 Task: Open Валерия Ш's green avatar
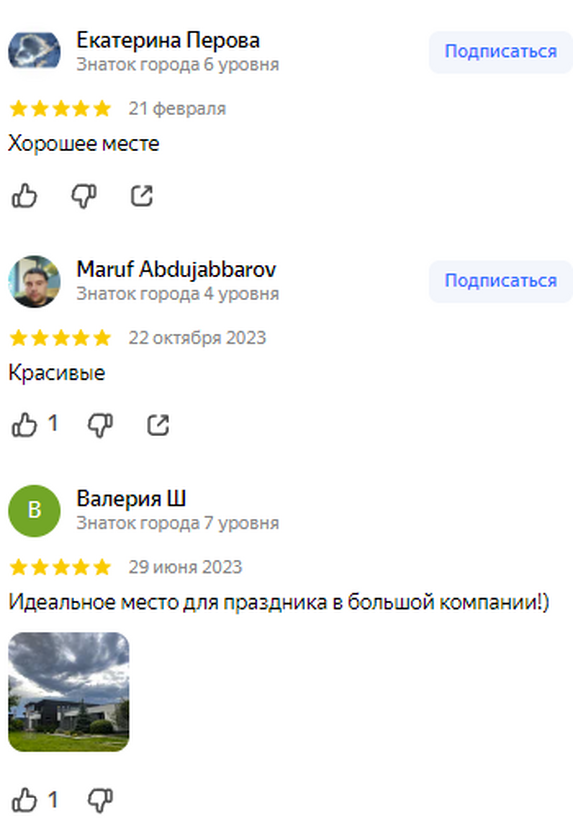pos(34,511)
